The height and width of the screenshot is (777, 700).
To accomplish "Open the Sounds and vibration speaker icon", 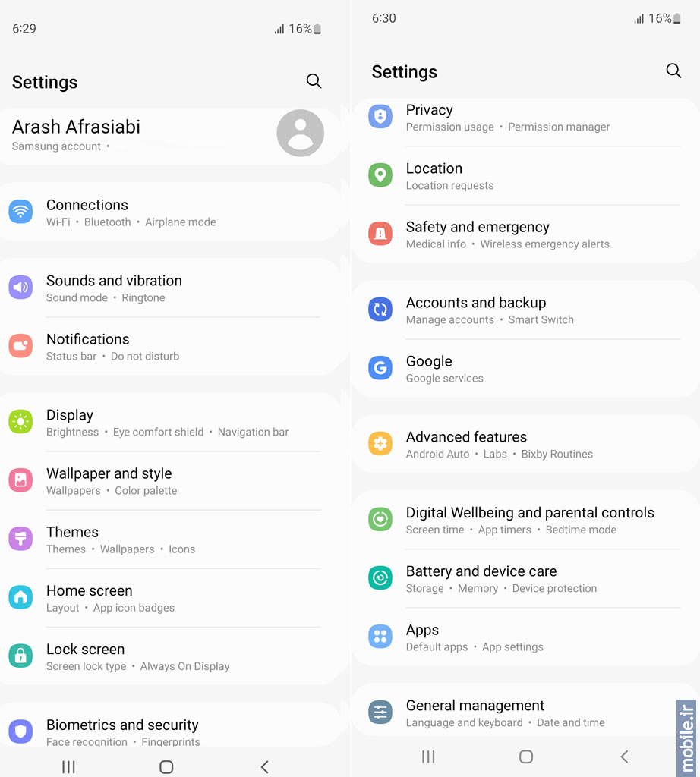I will click(20, 288).
